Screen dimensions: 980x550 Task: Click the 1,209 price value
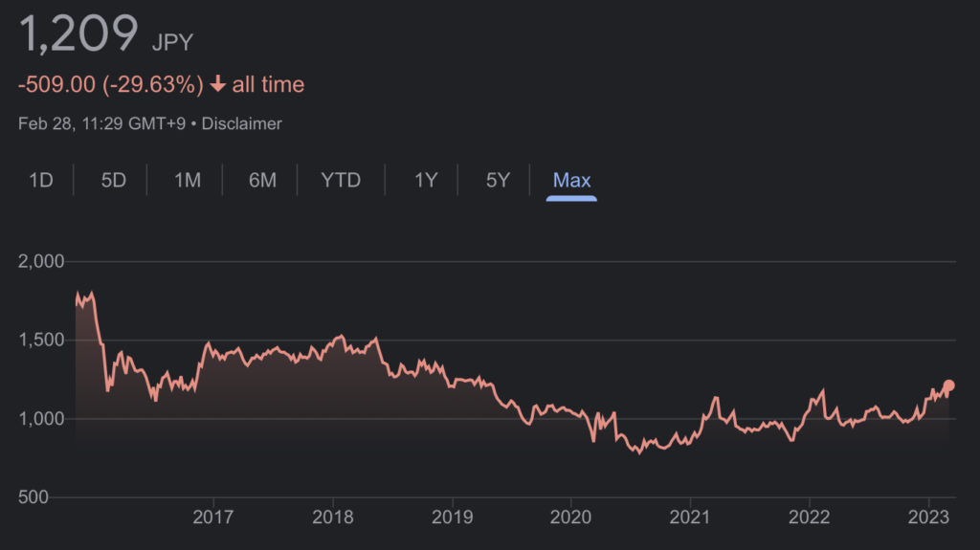pyautogui.click(x=79, y=34)
